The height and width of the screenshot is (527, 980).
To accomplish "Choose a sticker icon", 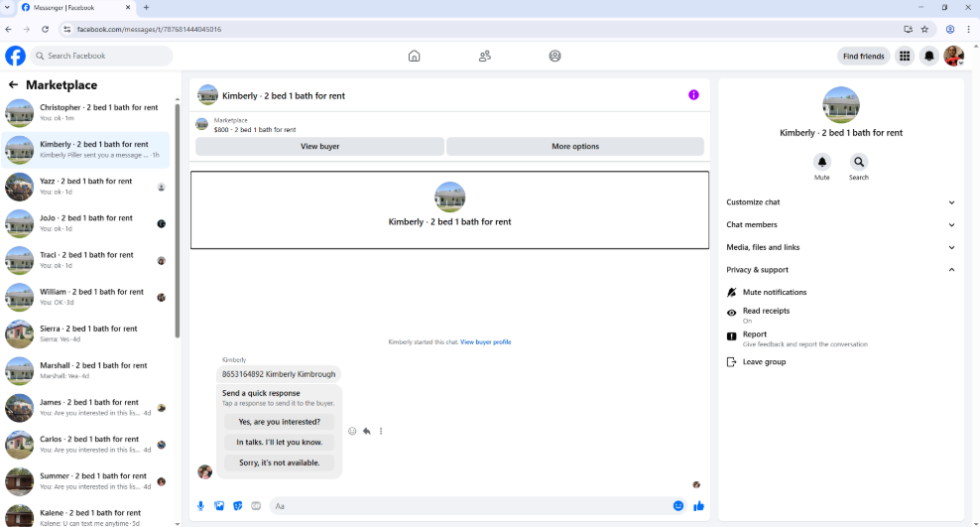I will click(237, 506).
